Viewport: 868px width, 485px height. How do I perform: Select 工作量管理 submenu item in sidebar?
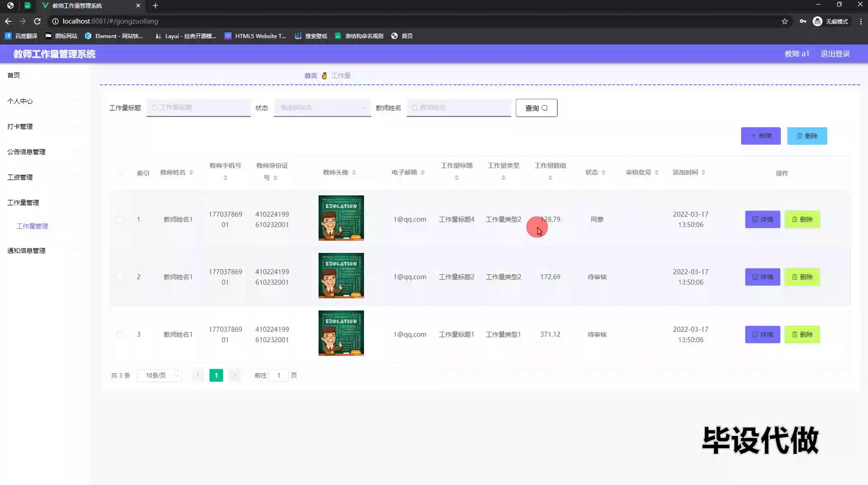pos(32,226)
